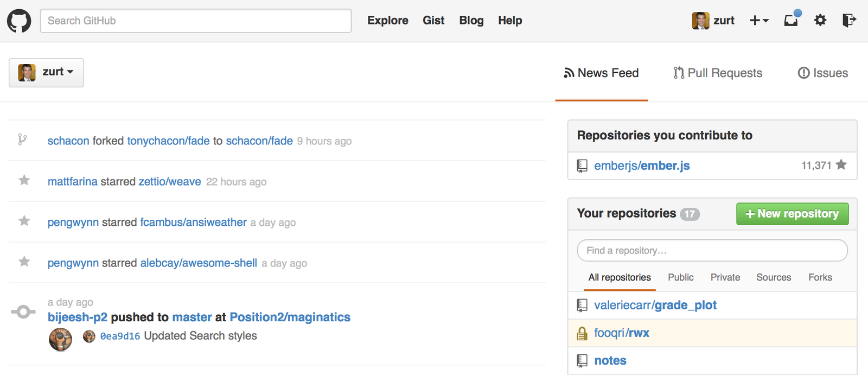The width and height of the screenshot is (868, 375).
Task: Open pengwynn profile on ansiweather event
Action: (x=73, y=223)
